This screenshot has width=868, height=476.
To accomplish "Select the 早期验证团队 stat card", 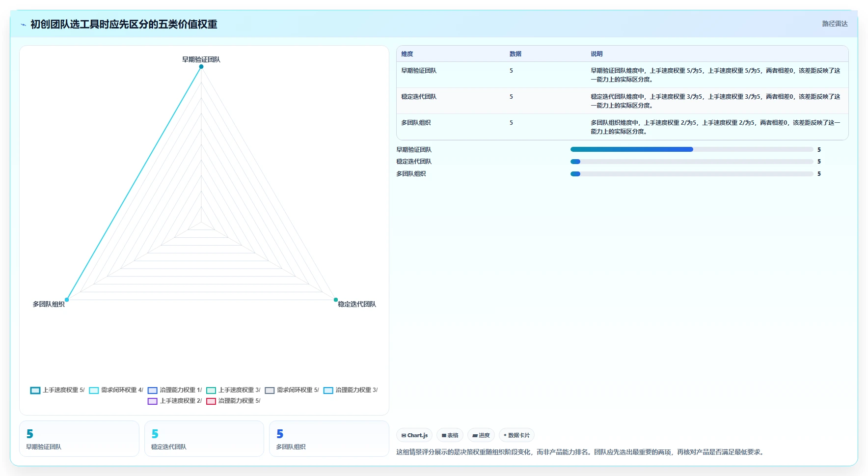I will 79,439.
